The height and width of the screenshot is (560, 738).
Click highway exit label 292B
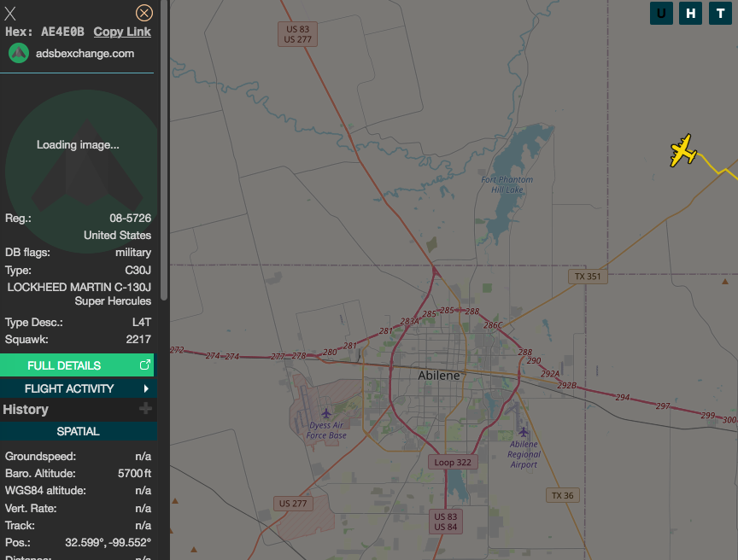point(566,386)
